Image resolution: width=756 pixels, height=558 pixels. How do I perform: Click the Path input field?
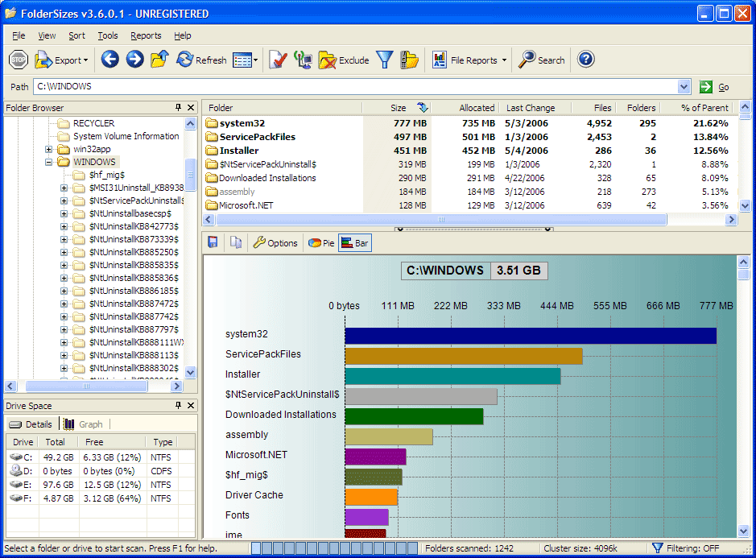coord(355,86)
